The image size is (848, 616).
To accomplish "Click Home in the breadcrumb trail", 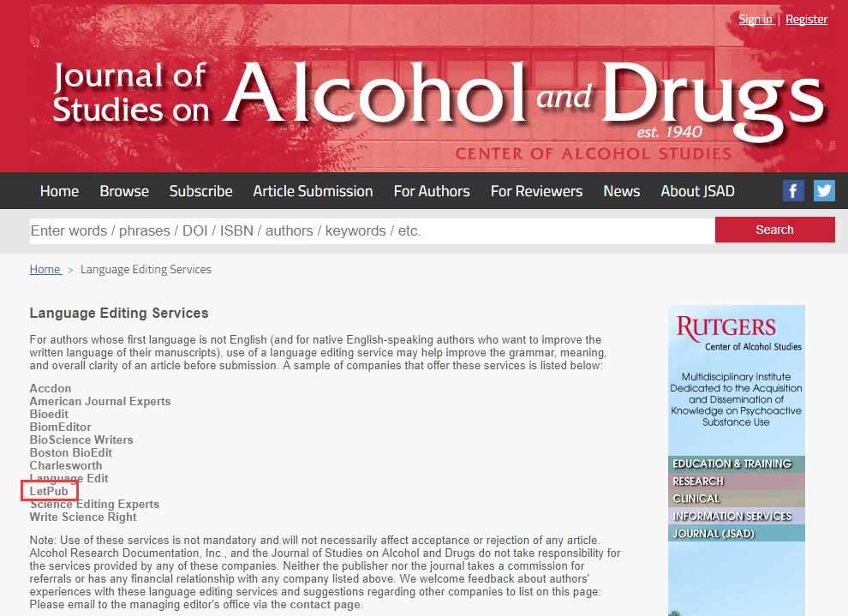I will (45, 269).
